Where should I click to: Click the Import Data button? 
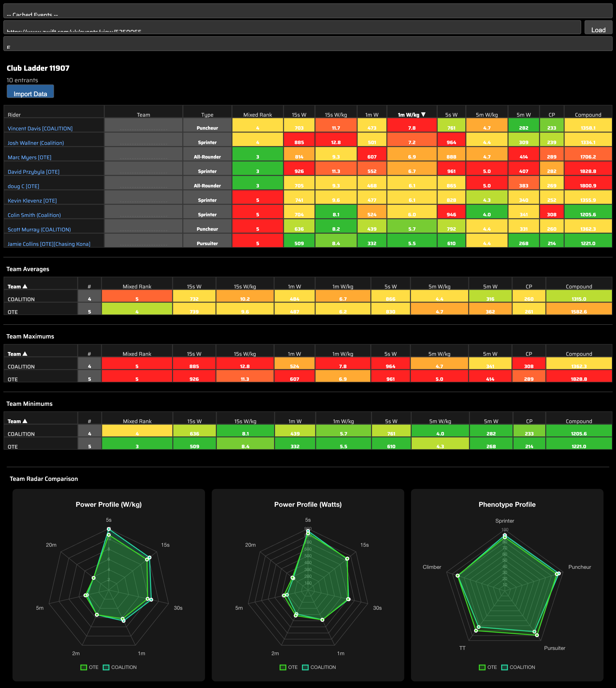coord(30,91)
